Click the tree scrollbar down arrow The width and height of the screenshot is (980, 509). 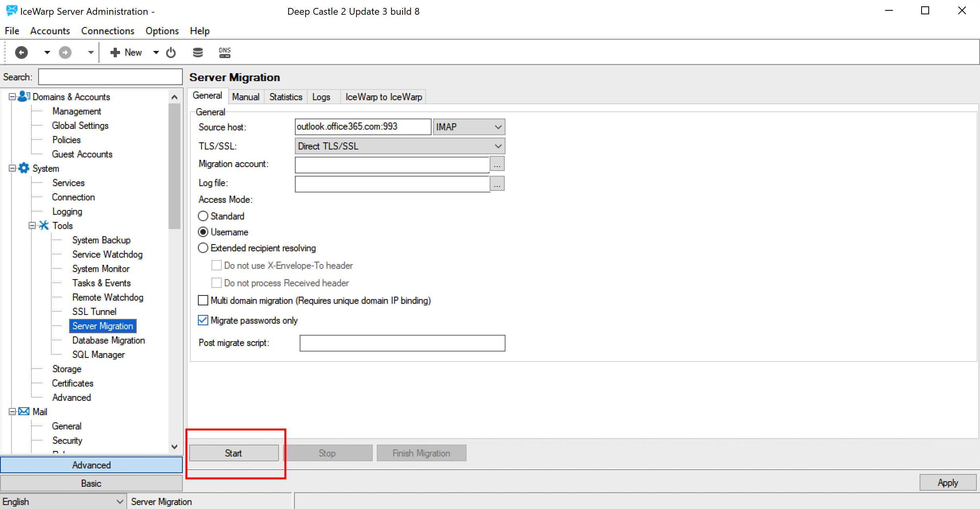coord(174,447)
